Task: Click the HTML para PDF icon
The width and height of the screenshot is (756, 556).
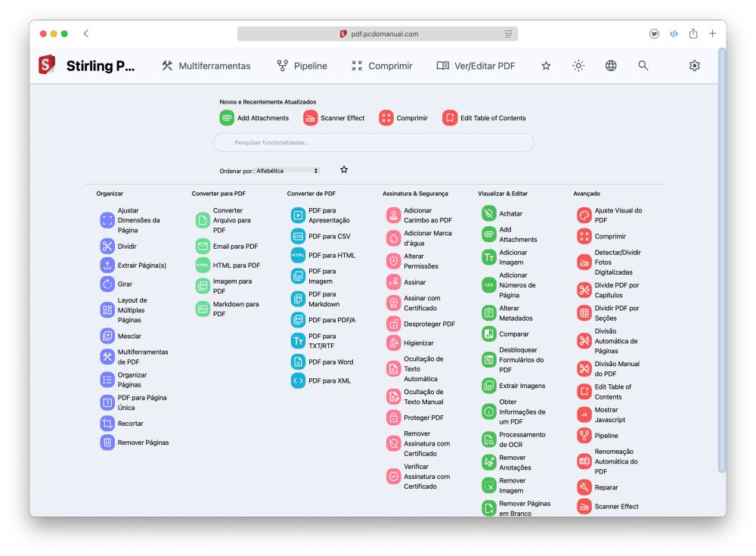Action: click(x=203, y=265)
